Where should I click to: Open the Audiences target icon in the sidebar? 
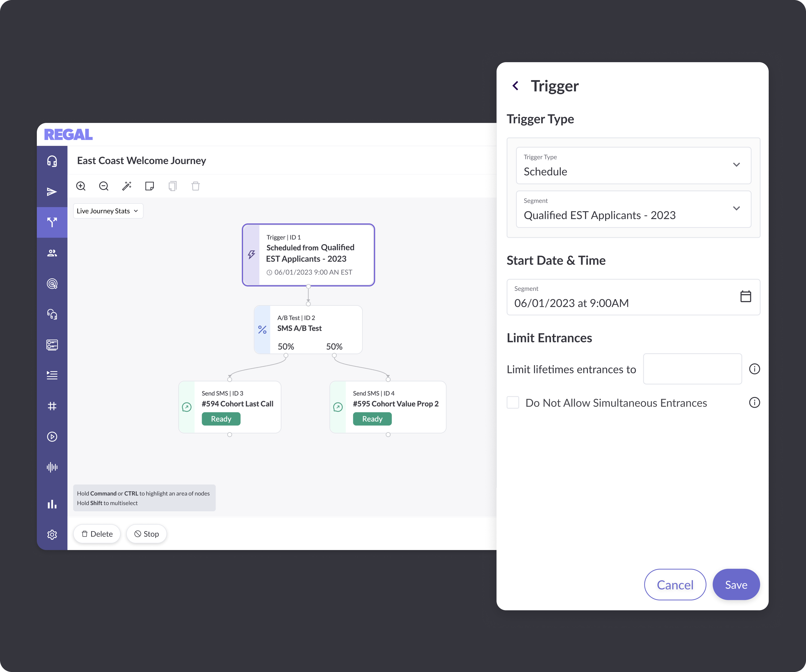(x=52, y=284)
